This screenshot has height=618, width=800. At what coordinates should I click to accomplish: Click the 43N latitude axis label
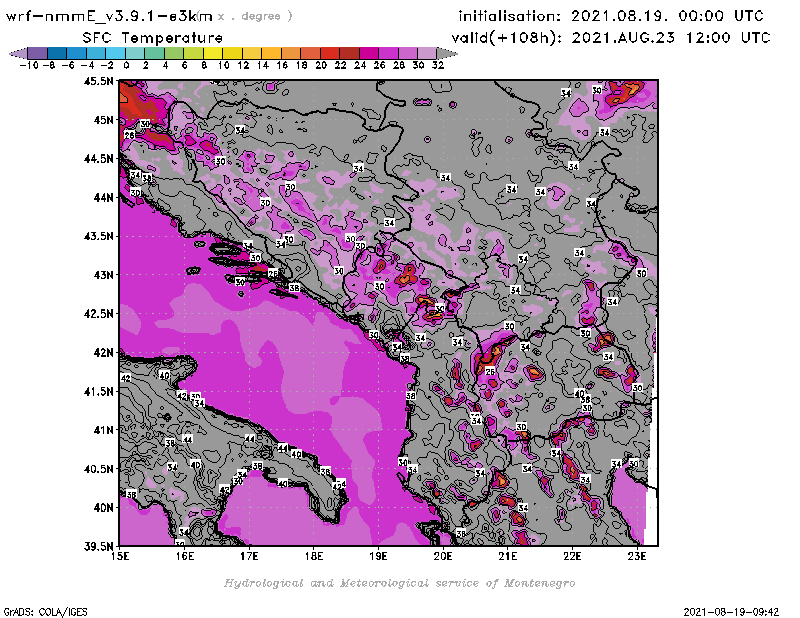(x=103, y=275)
